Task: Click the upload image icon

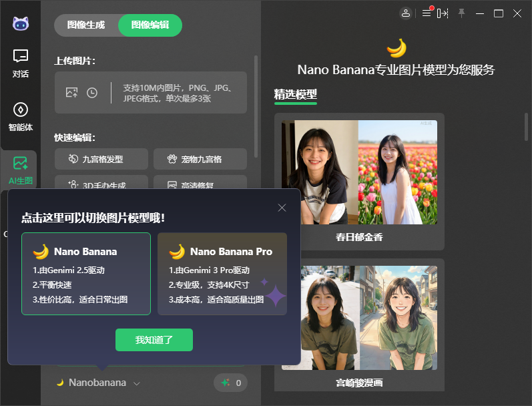Action: [x=71, y=92]
